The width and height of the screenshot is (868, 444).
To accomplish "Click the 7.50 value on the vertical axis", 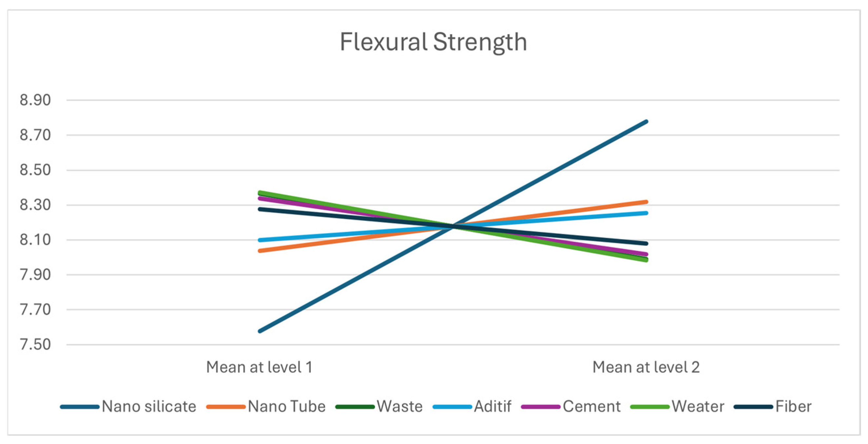I will tap(35, 345).
